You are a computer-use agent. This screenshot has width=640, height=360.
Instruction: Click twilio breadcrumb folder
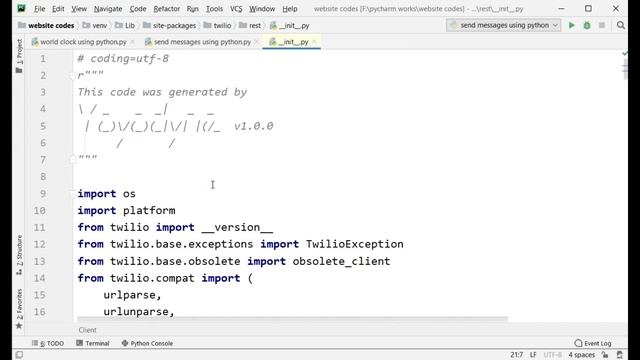tap(218, 25)
